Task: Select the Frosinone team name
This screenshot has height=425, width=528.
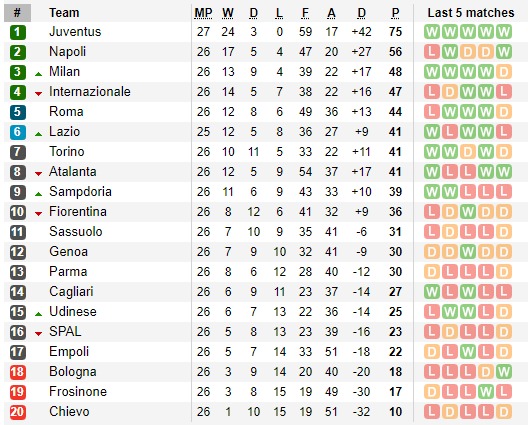Action: tap(78, 392)
